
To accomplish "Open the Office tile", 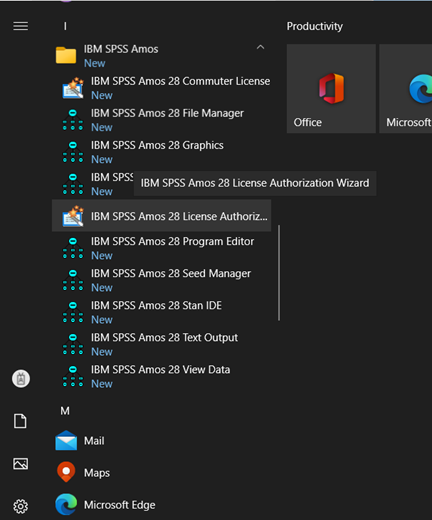I will click(x=331, y=89).
